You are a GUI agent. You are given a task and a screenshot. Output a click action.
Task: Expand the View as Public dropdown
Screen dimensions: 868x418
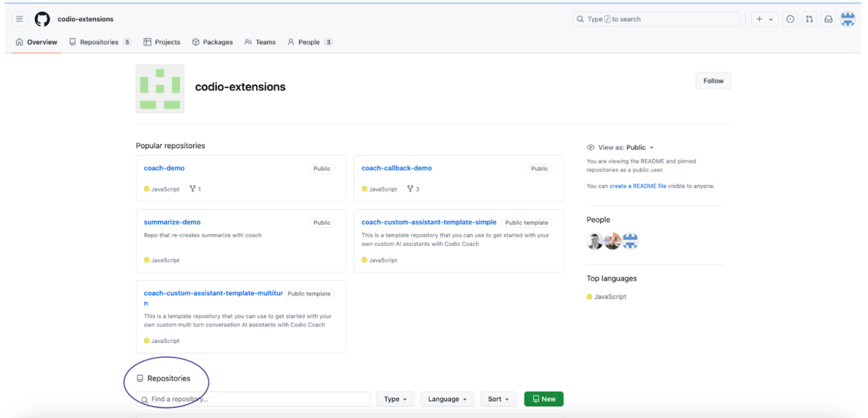pyautogui.click(x=640, y=147)
